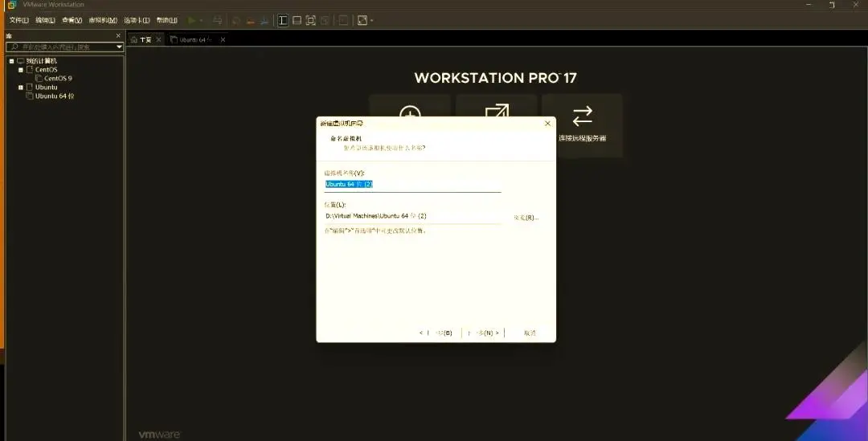Collapse the CentOS folder node

click(21, 70)
